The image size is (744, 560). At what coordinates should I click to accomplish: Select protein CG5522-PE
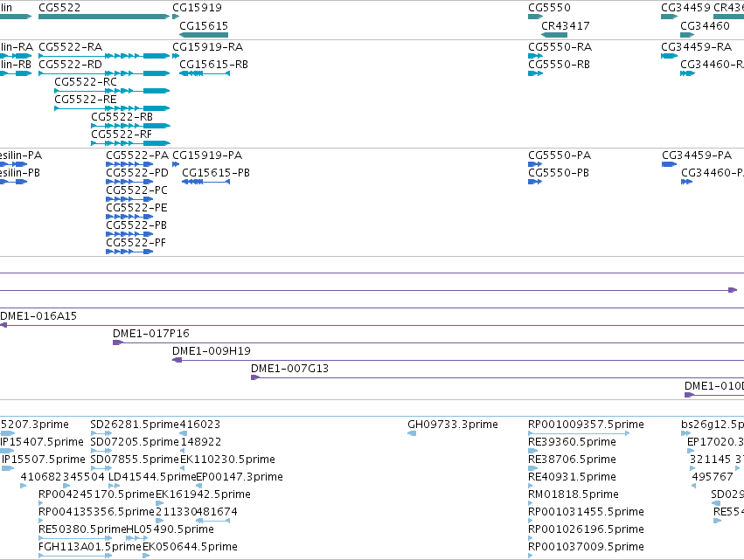[x=129, y=217]
